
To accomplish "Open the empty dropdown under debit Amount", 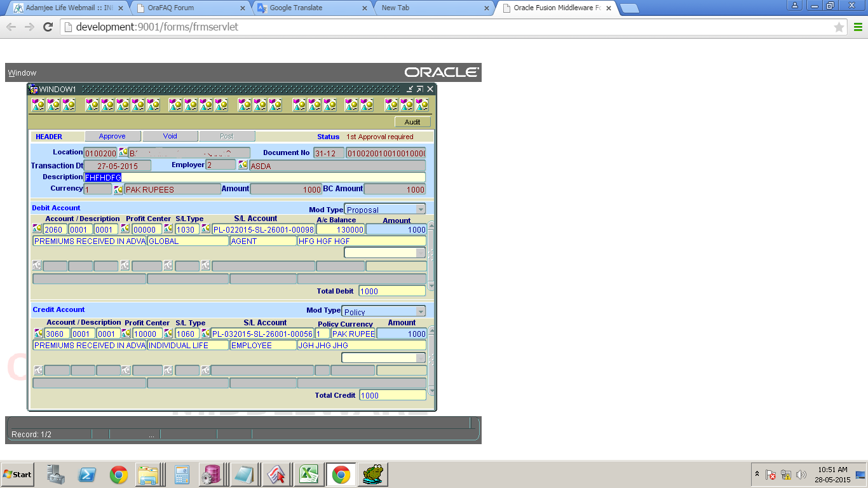I will [420, 253].
